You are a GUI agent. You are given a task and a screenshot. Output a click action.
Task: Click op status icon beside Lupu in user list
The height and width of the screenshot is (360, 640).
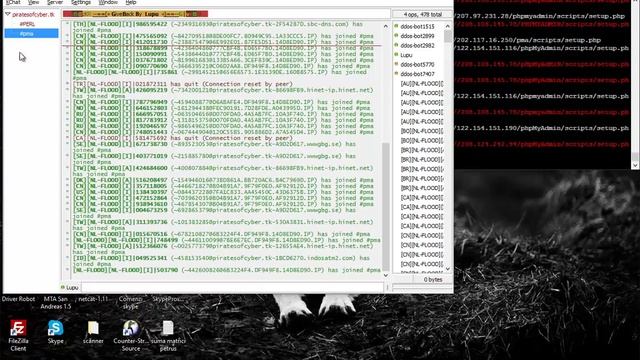[396, 55]
